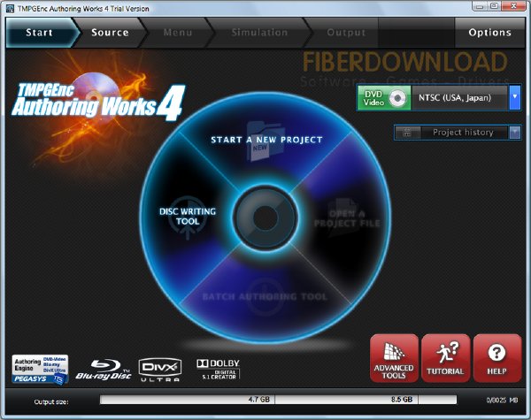Click the output size capacity bar
Image resolution: width=531 pixels, height=420 pixels.
(279, 400)
